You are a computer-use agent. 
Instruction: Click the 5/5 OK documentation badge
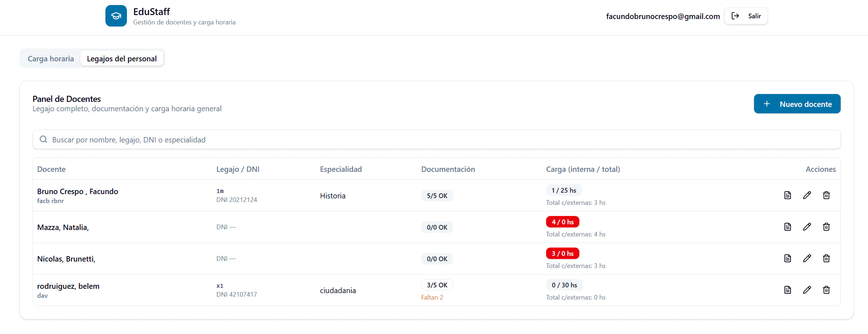pyautogui.click(x=437, y=196)
